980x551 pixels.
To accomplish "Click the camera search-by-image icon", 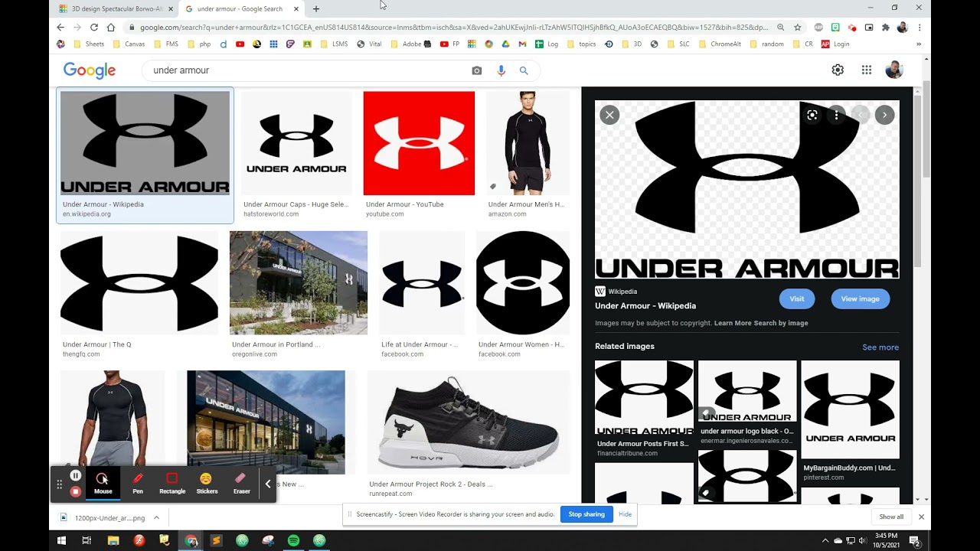I will click(x=477, y=70).
